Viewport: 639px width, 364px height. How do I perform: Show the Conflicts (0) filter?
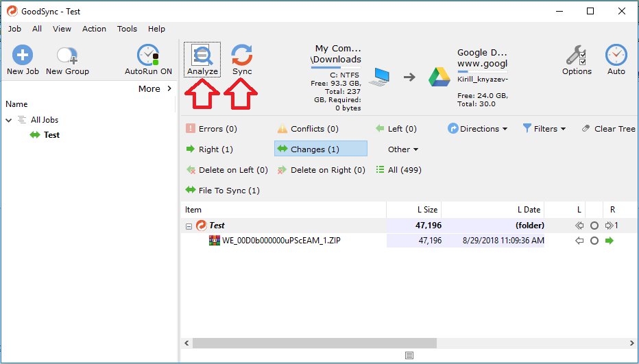click(308, 129)
